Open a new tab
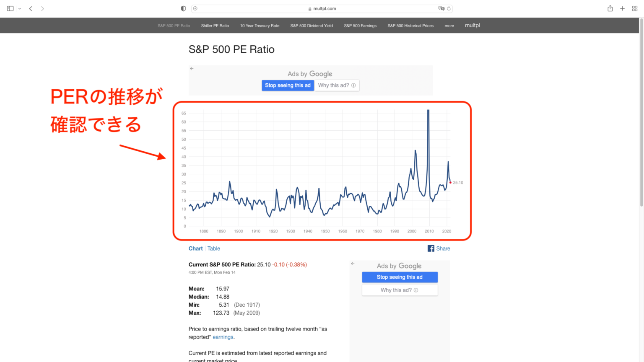 coord(622,8)
